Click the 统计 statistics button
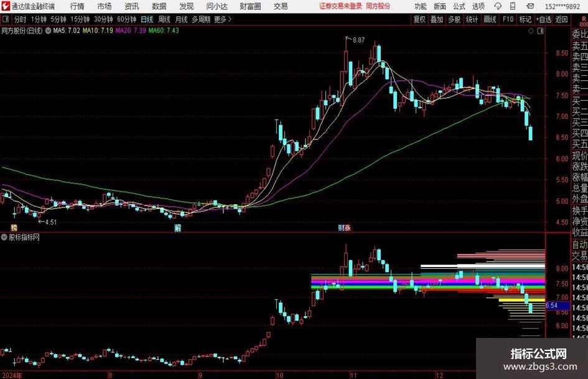The height and width of the screenshot is (379, 588). tap(472, 19)
